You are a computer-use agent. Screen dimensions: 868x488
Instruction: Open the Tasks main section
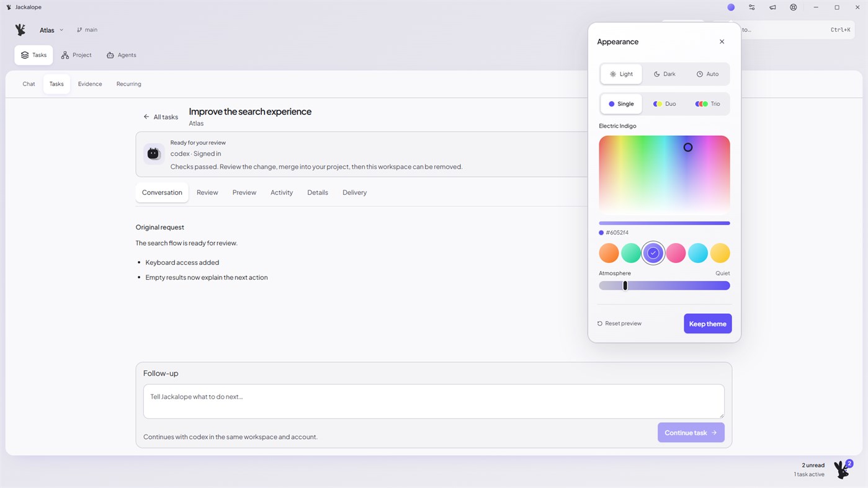click(34, 55)
